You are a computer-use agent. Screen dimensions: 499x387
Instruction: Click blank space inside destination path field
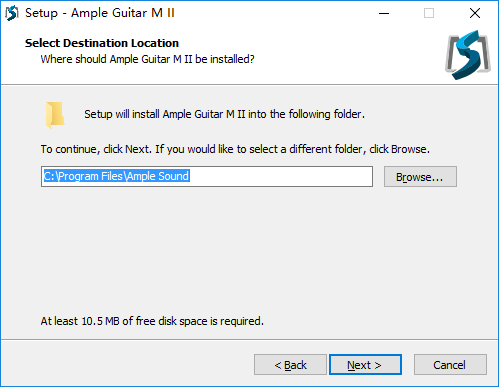click(280, 177)
